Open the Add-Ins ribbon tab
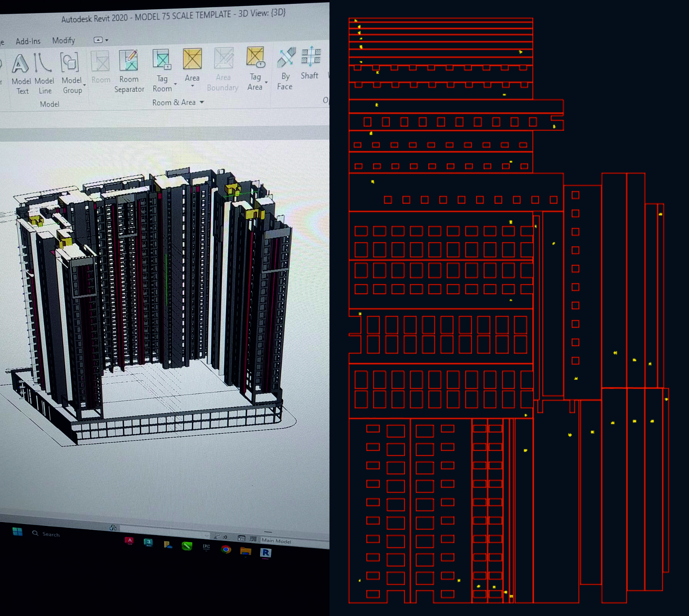689x616 pixels. [x=28, y=41]
